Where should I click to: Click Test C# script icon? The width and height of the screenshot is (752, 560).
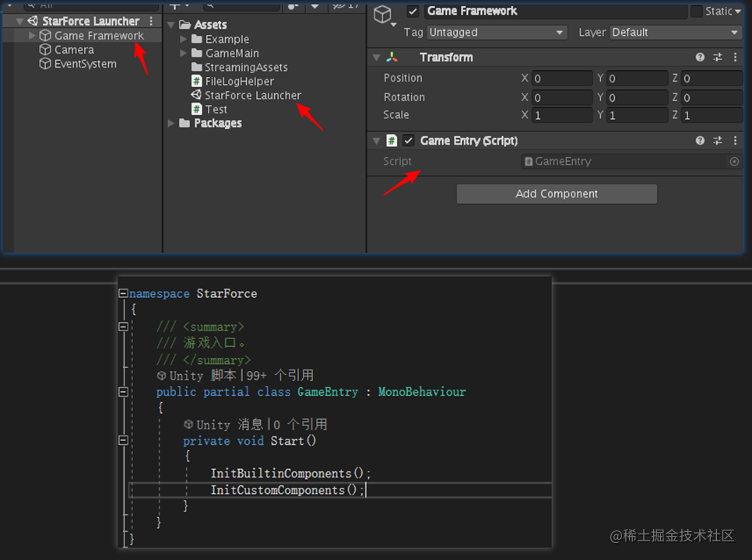[x=197, y=109]
